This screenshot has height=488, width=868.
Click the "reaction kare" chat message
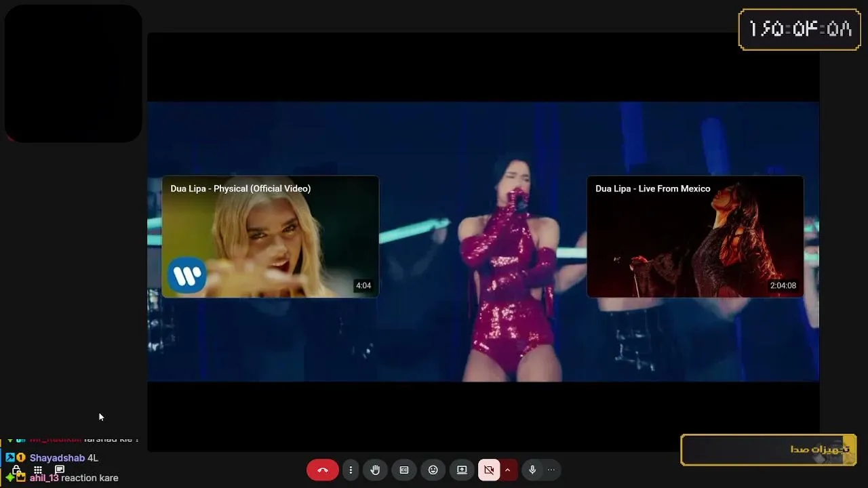tap(90, 478)
